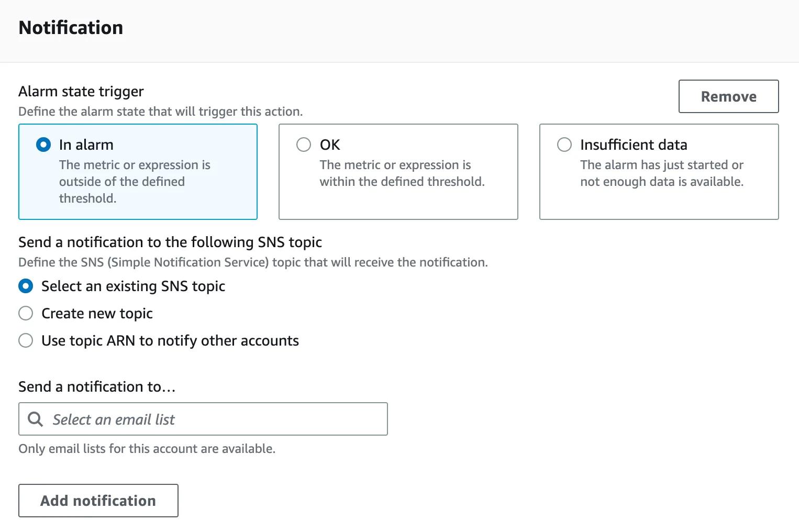Click the Insufficient data option card
This screenshot has height=532, width=799.
tap(659, 172)
